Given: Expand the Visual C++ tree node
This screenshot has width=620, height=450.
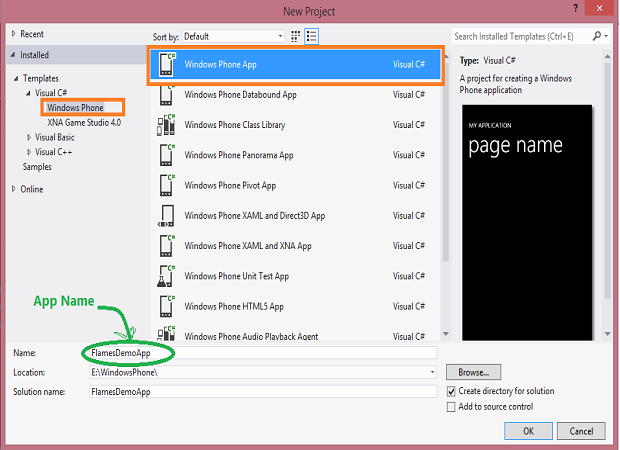Looking at the screenshot, I should [x=29, y=152].
